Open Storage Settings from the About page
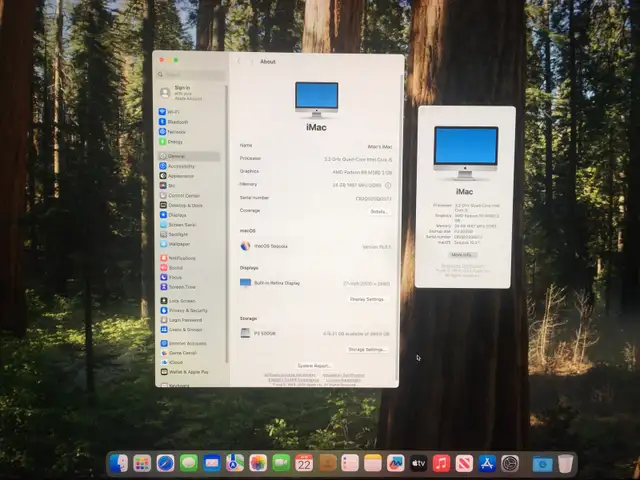 click(x=367, y=350)
